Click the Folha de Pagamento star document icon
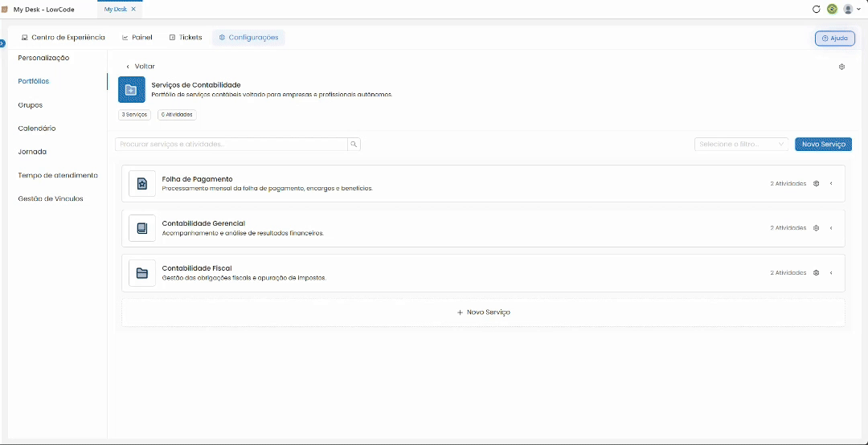The image size is (868, 445). click(142, 184)
